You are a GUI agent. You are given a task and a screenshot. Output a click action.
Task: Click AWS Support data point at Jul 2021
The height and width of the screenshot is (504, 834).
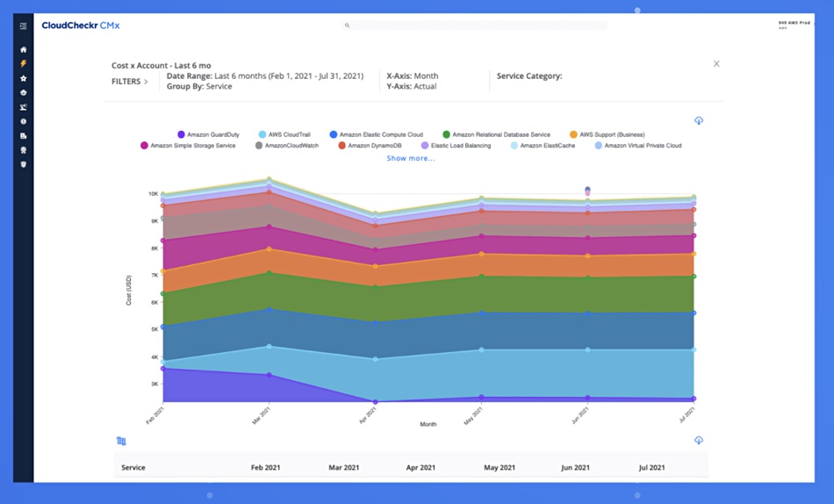694,254
